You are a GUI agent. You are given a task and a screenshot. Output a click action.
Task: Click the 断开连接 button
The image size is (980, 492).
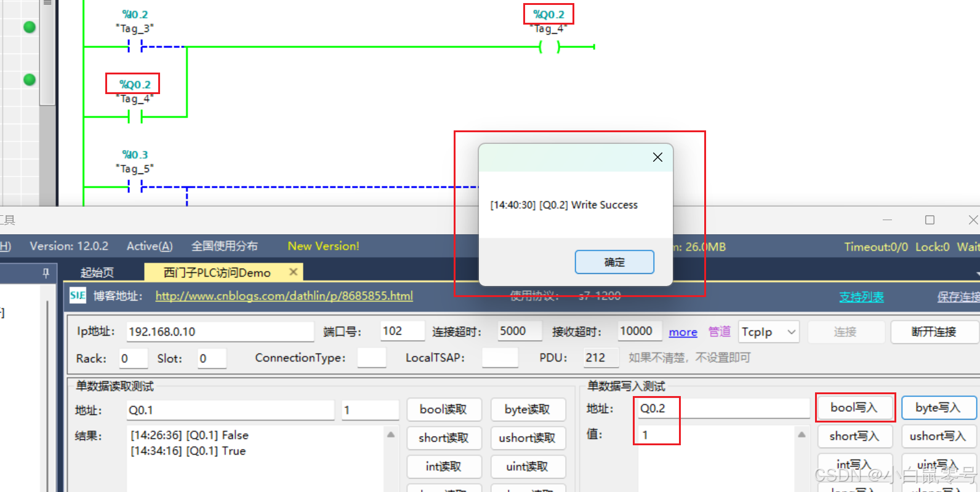pyautogui.click(x=934, y=332)
